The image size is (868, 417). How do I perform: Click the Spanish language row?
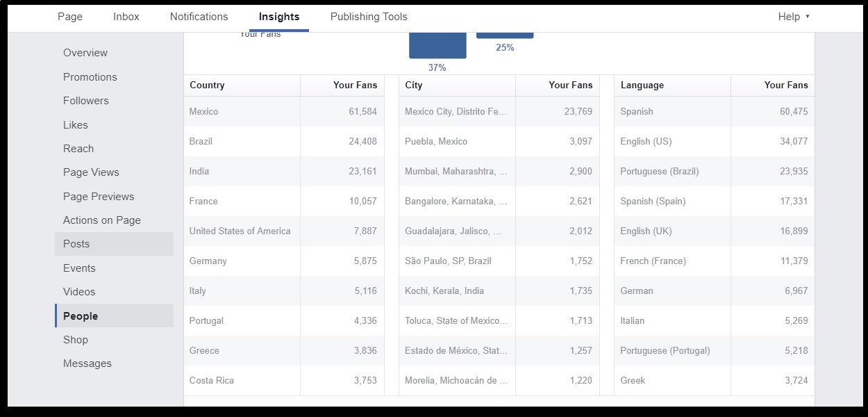click(715, 111)
